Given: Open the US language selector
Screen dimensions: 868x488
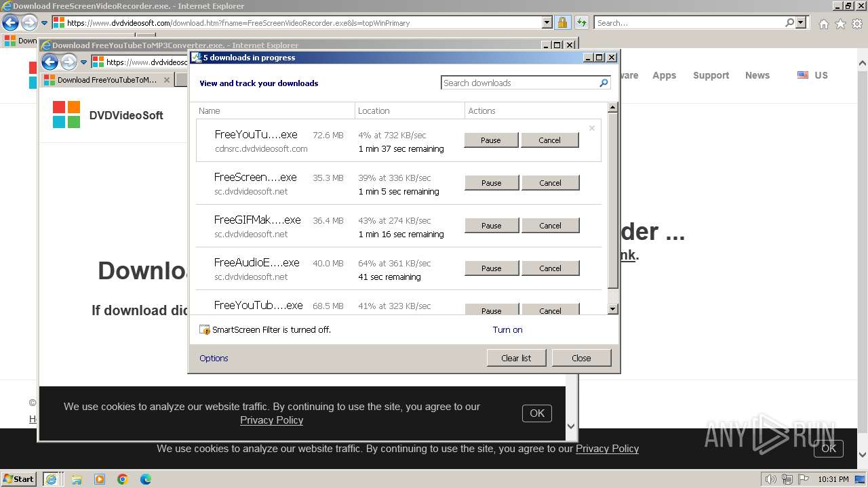Looking at the screenshot, I should [x=812, y=75].
